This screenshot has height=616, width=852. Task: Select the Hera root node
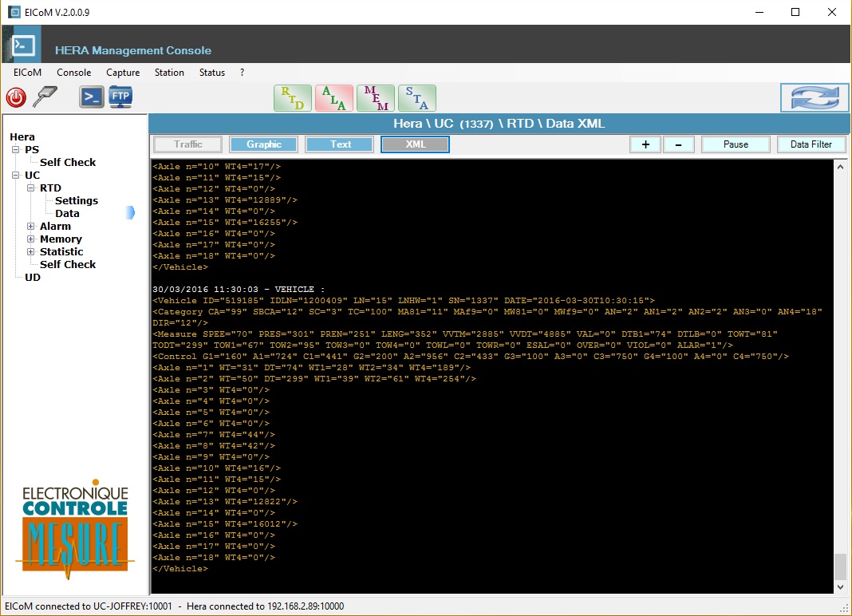(22, 137)
